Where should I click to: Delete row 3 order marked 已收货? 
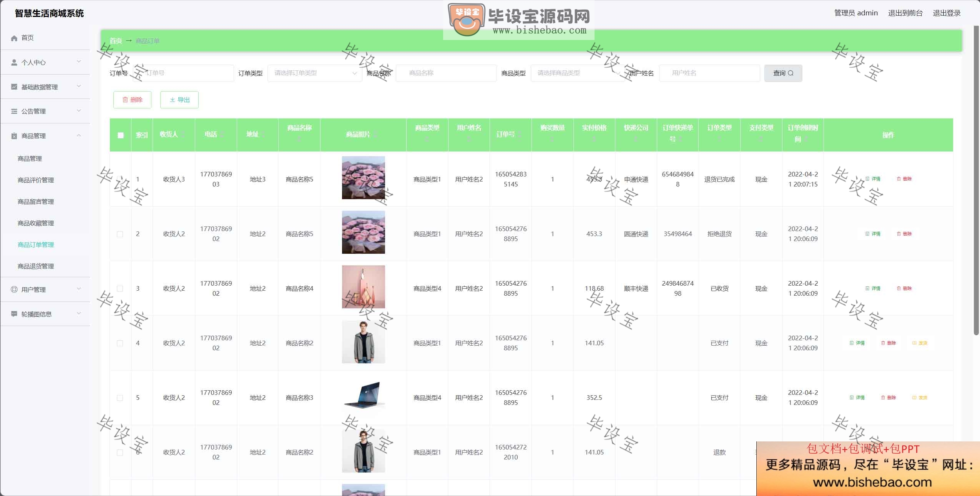click(x=904, y=288)
